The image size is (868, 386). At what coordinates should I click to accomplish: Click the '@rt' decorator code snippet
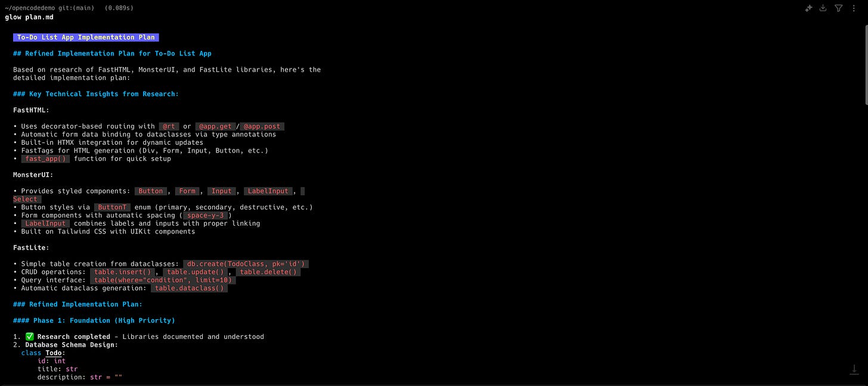point(167,126)
